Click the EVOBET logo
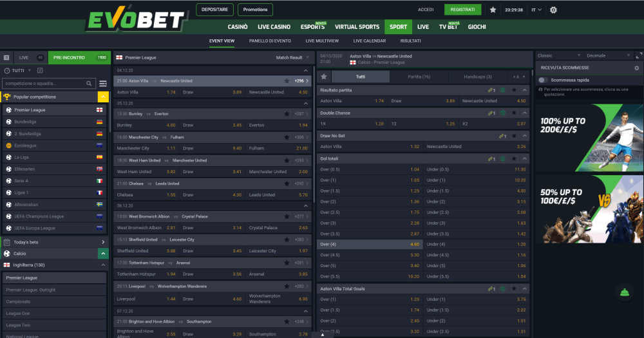The height and width of the screenshot is (338, 644). click(x=137, y=19)
